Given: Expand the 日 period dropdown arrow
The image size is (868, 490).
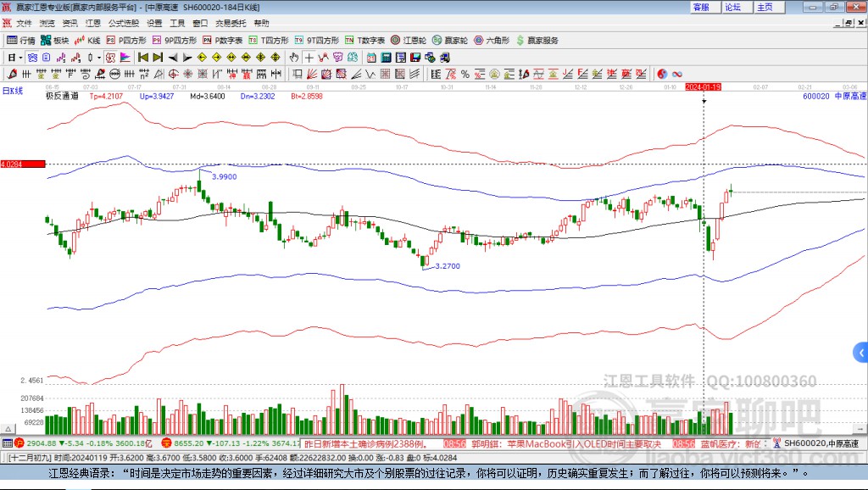Looking at the screenshot, I should [x=21, y=58].
